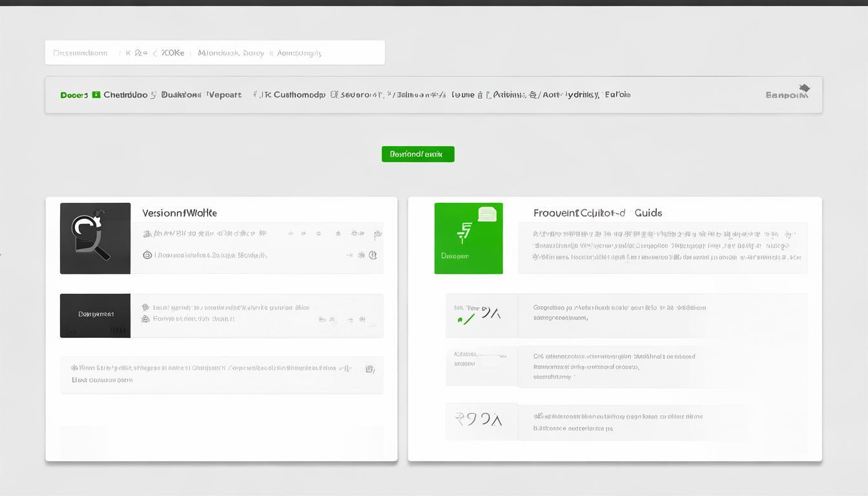Open the Version card title link

coord(180,212)
